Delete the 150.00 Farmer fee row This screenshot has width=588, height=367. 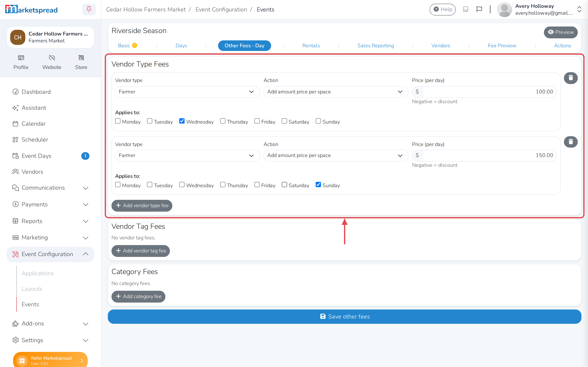(x=570, y=142)
